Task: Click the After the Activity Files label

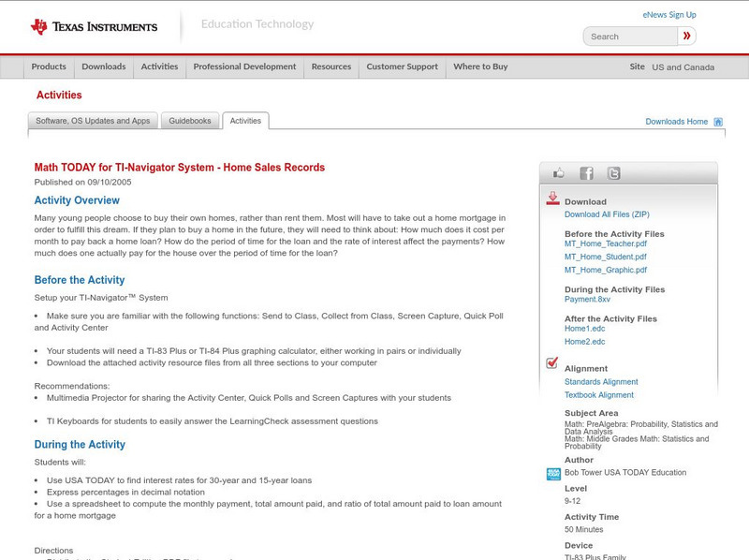Action: click(x=610, y=318)
